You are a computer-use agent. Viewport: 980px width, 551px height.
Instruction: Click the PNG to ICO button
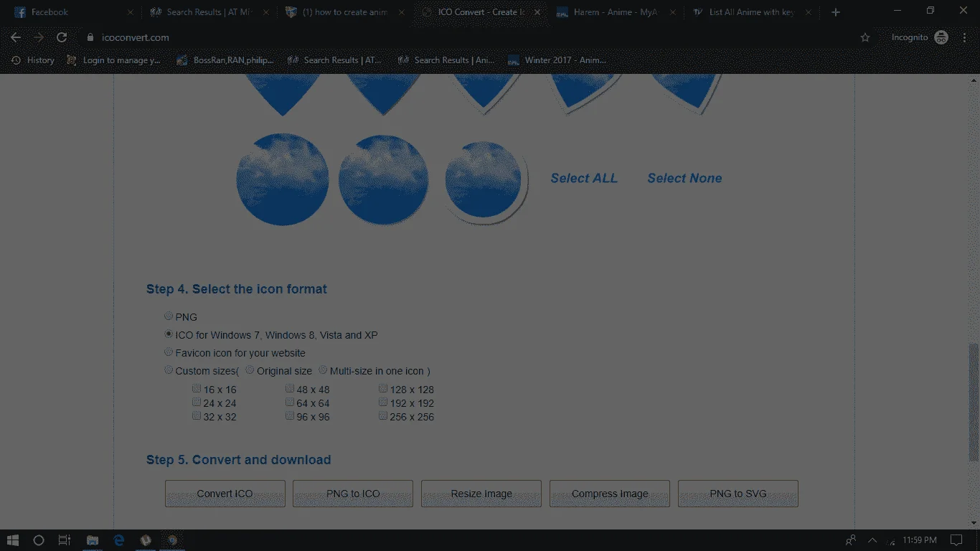tap(353, 494)
